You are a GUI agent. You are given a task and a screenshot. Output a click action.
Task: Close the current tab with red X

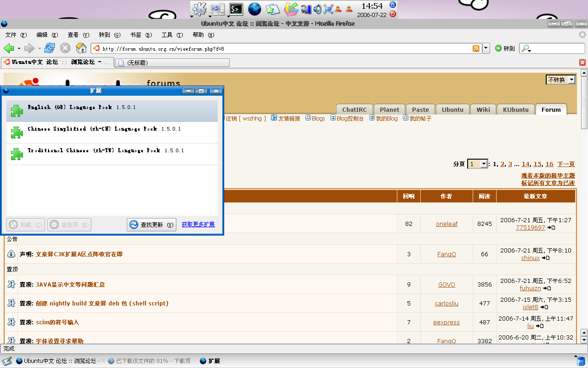coord(582,63)
